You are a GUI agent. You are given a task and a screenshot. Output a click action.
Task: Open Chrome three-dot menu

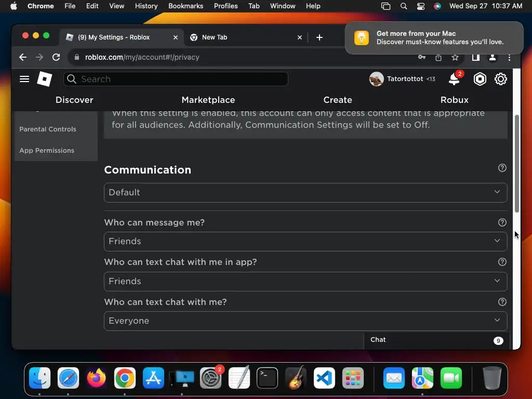509,58
